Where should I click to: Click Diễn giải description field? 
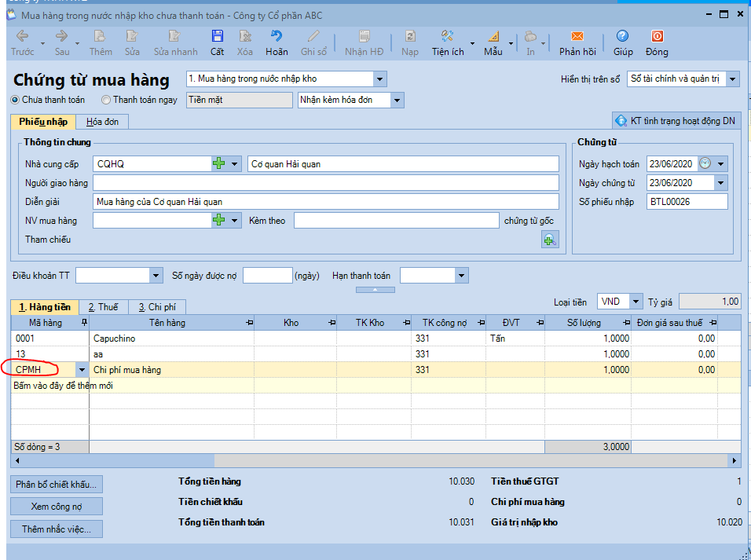[326, 202]
